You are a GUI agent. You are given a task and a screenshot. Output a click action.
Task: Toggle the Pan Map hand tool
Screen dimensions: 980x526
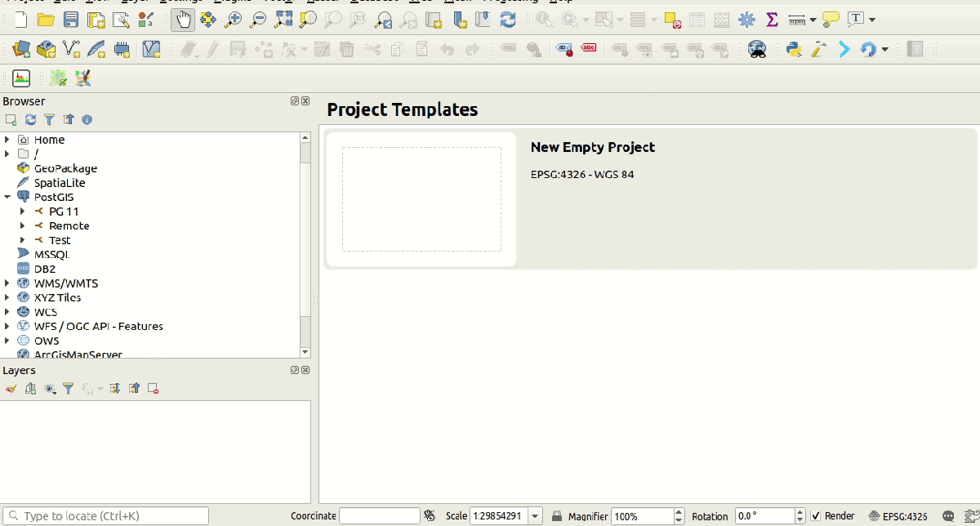click(183, 20)
